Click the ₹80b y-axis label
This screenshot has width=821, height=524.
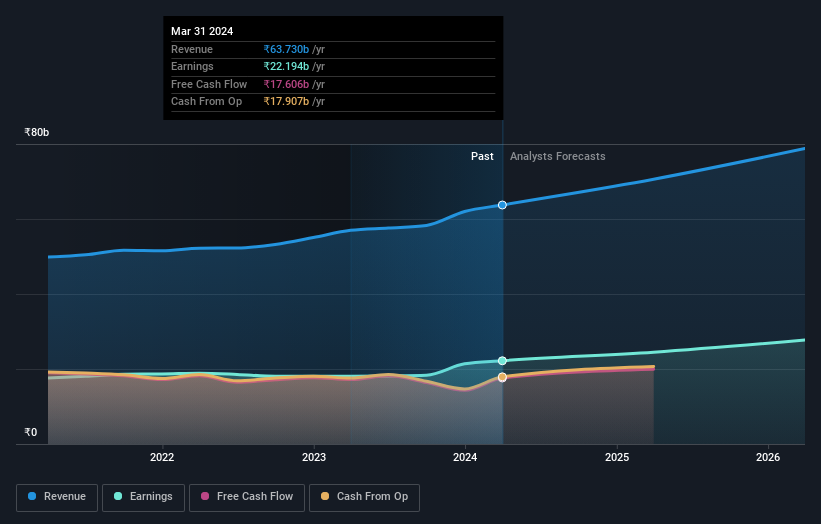(37, 132)
